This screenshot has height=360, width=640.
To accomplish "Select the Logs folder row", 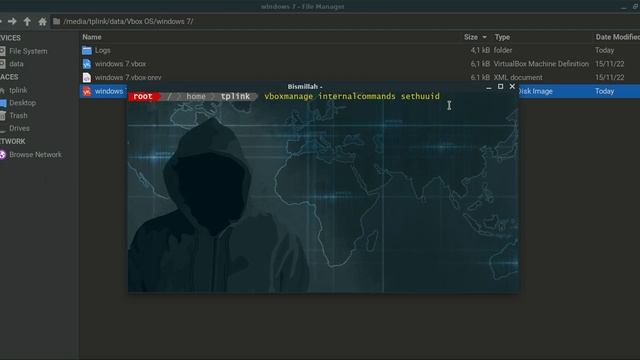I will [x=359, y=50].
